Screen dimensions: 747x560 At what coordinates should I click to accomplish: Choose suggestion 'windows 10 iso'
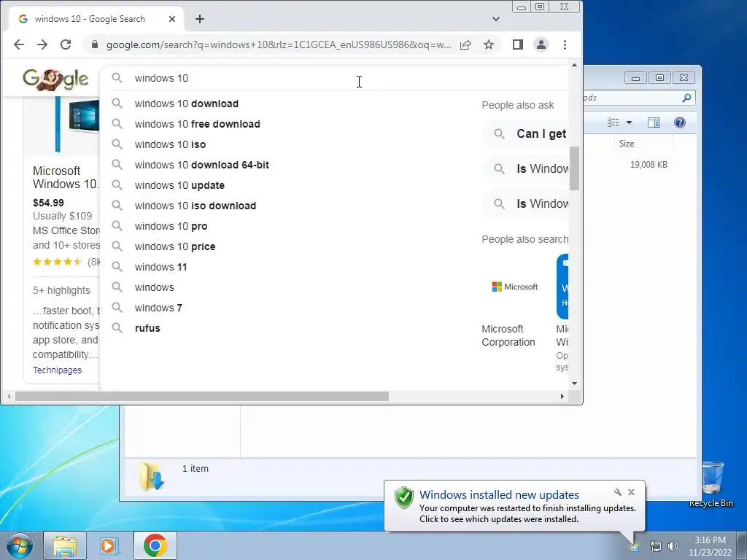point(171,145)
